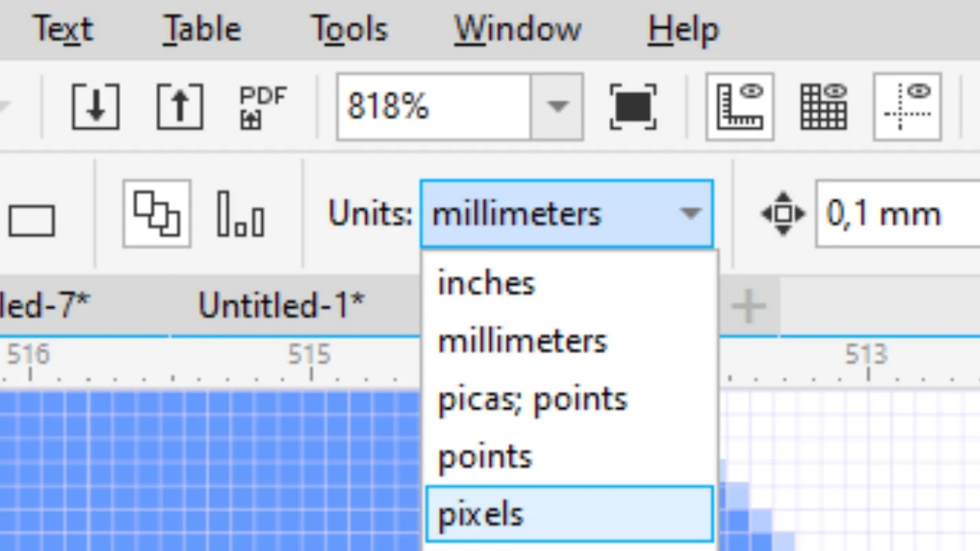This screenshot has width=980, height=551.
Task: Switch to the Untitled-1 document tab
Action: click(x=282, y=305)
